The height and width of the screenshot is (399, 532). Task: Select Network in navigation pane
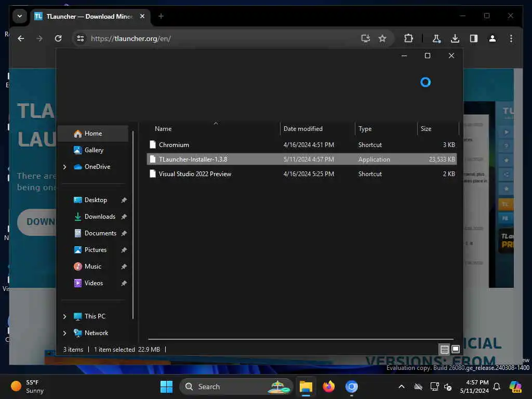[96, 333]
